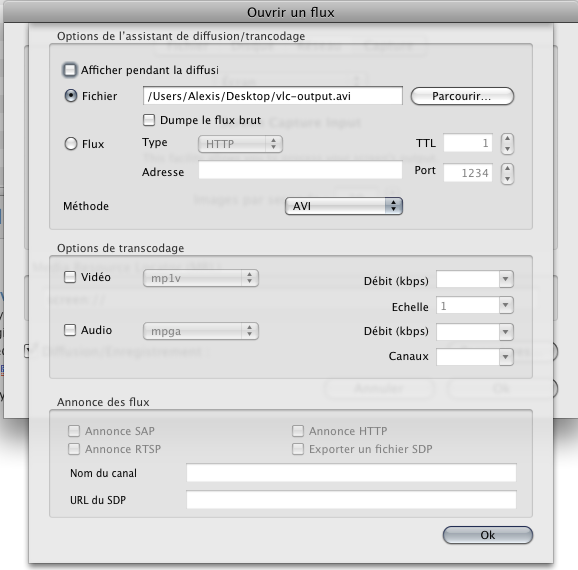The height and width of the screenshot is (570, 578).
Task: Enable 'Afficher pendant la diffusion' checkbox
Action: point(70,70)
